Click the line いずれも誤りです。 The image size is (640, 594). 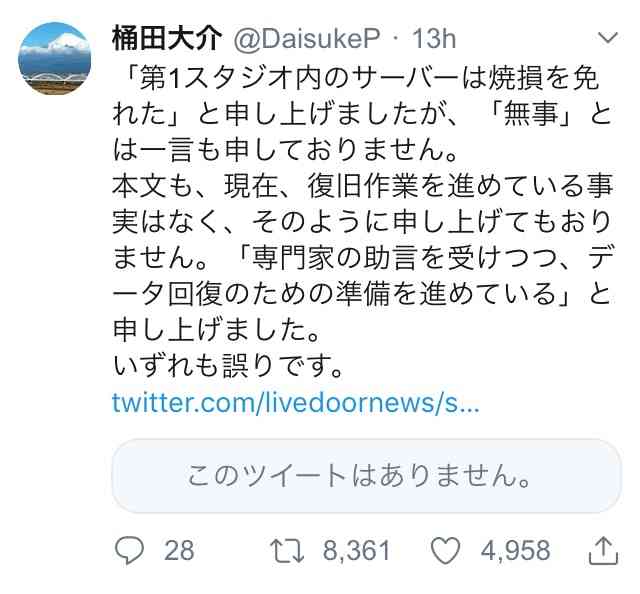pyautogui.click(x=227, y=366)
